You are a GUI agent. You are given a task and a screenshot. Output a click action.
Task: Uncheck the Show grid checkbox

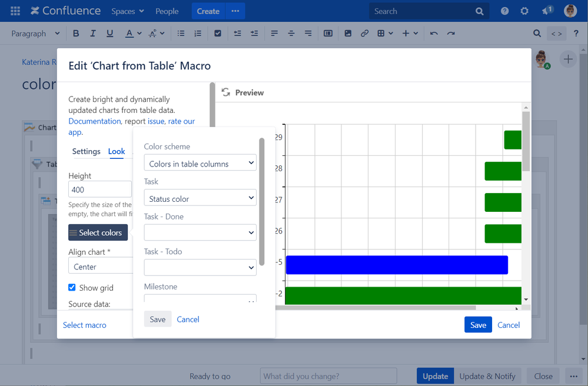pos(72,287)
